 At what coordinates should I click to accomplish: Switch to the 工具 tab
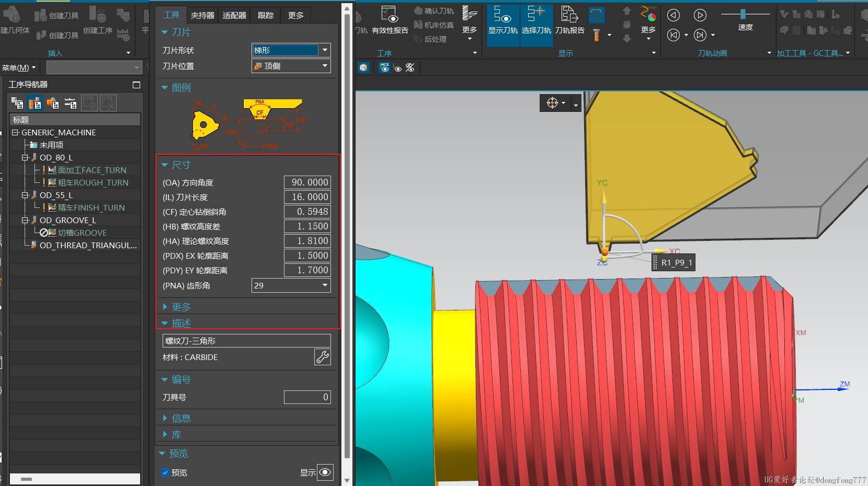click(172, 15)
